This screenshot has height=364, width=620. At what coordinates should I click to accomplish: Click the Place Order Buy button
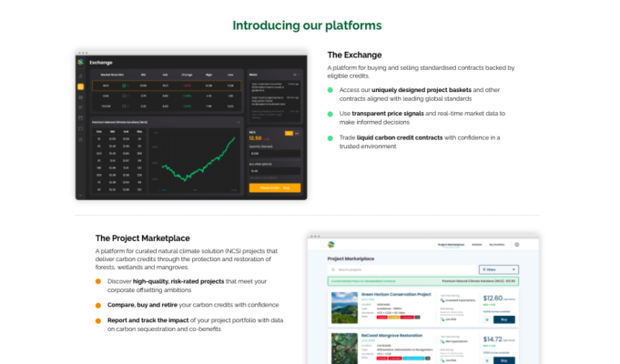click(275, 187)
